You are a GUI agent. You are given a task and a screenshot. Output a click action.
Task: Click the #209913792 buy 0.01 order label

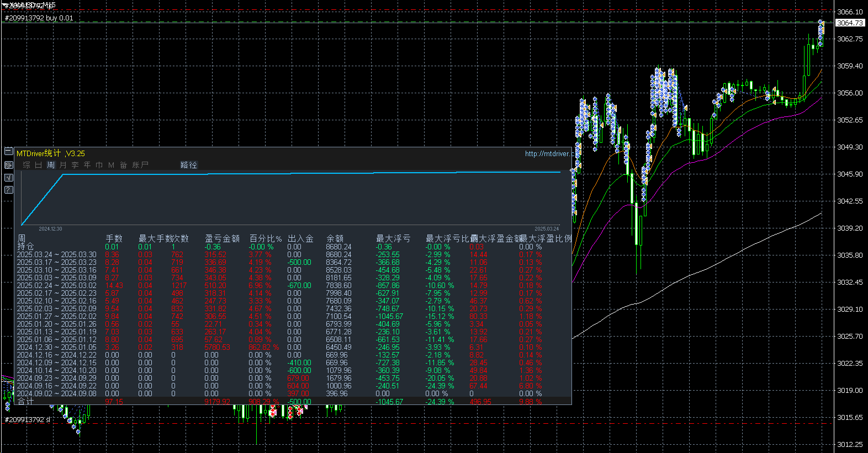(x=39, y=18)
